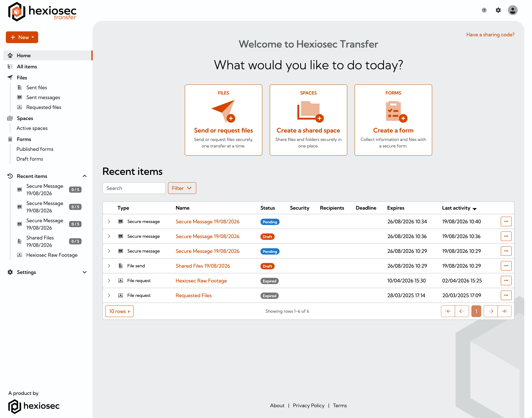Image resolution: width=532 pixels, height=418 pixels.
Task: Go to first page of table
Action: click(448, 311)
